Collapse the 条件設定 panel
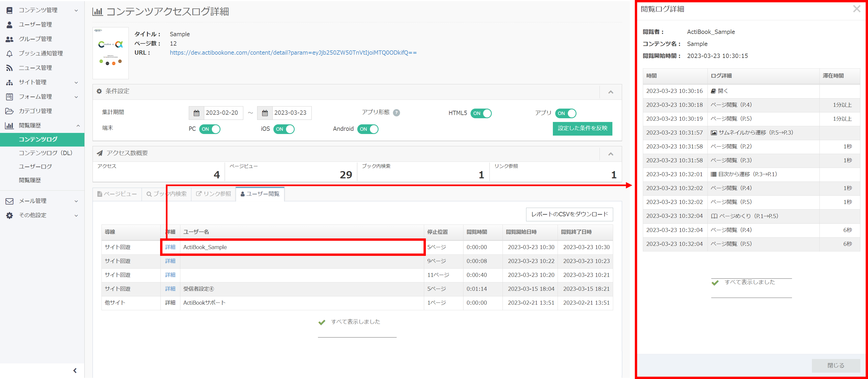The image size is (868, 379). (x=611, y=92)
